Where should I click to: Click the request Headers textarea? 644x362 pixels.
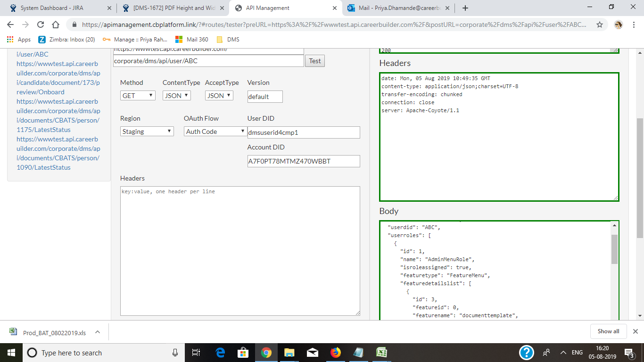click(240, 251)
